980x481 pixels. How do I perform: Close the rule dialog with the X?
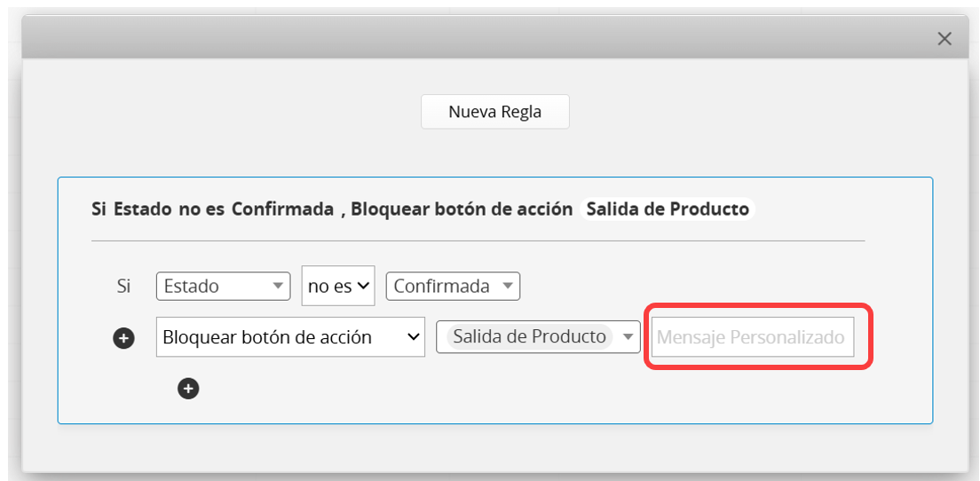click(x=944, y=38)
